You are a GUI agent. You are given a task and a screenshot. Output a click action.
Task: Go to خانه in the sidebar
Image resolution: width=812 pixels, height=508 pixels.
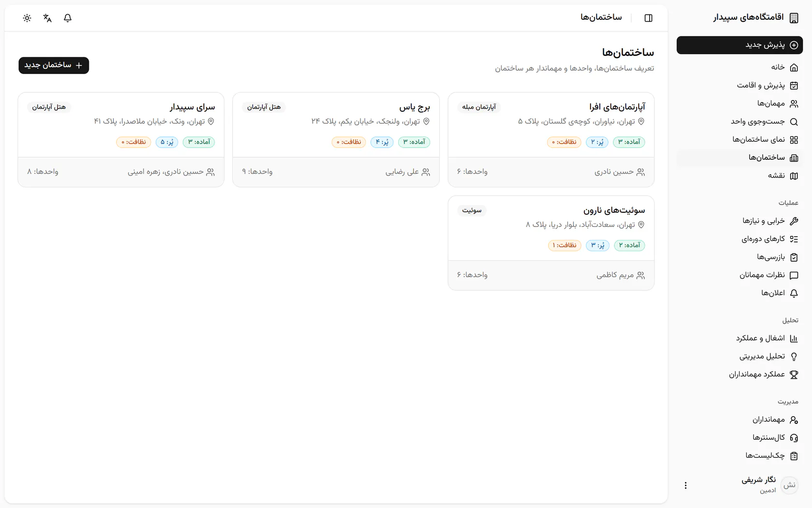pos(739,67)
